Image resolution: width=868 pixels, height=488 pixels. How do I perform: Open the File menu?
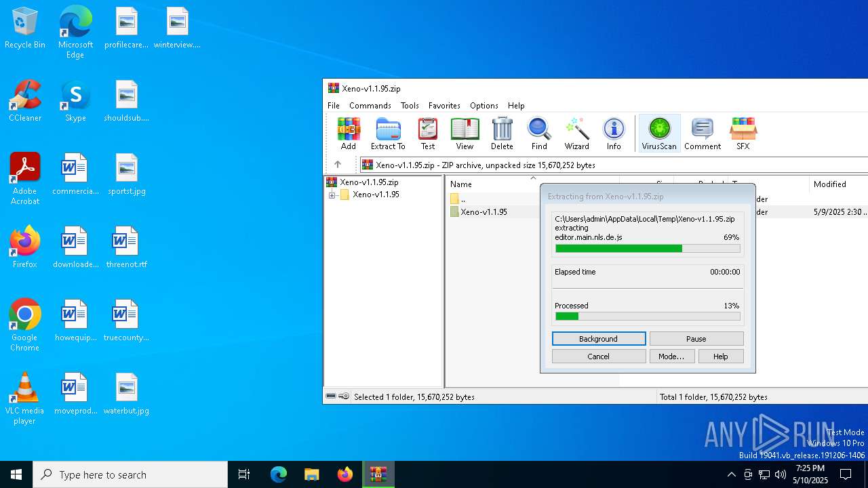point(334,106)
